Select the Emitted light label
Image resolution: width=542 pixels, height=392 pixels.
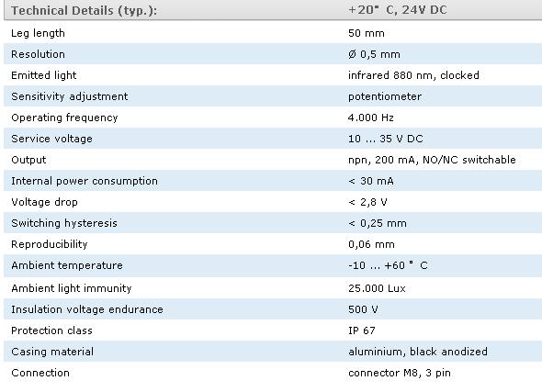click(44, 75)
